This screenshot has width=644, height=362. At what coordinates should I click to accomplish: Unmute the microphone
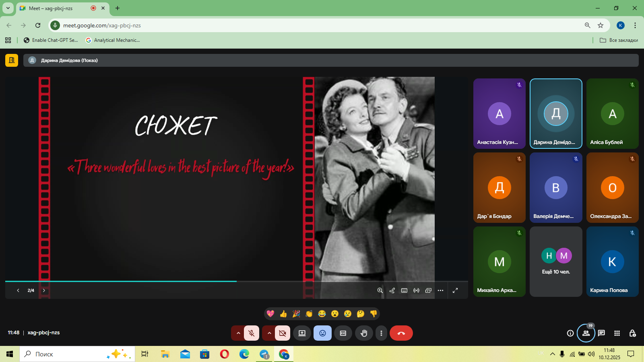click(252, 333)
